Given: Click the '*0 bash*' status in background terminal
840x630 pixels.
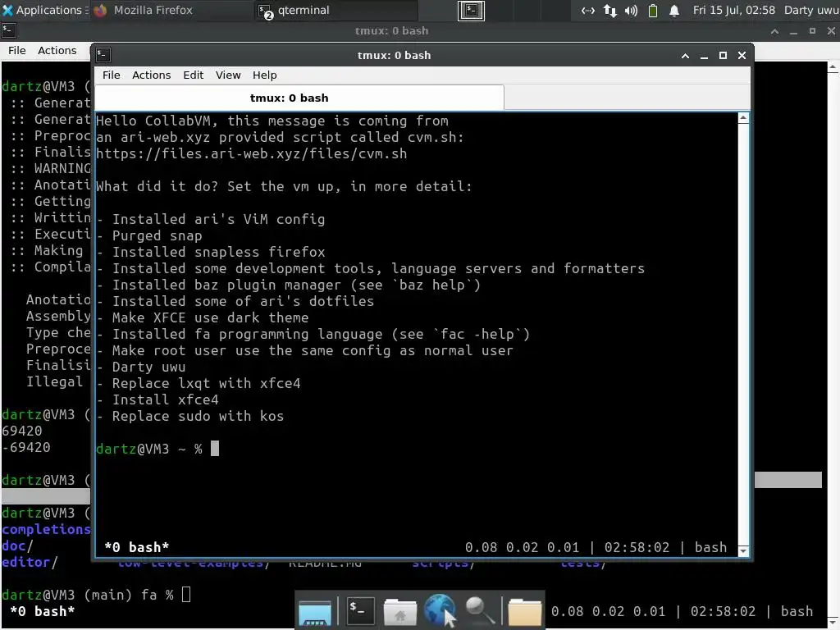Looking at the screenshot, I should coord(42,611).
